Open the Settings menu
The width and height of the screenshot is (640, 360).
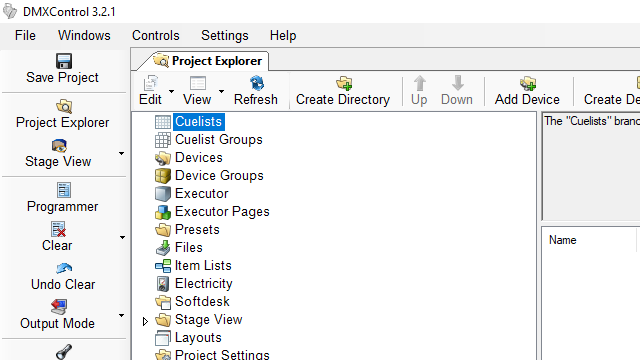[224, 36]
